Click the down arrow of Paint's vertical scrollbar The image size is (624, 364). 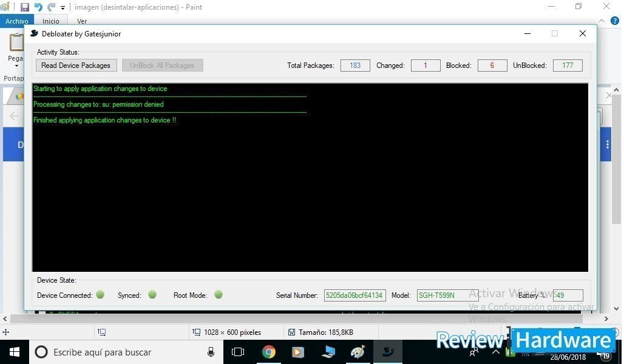(x=617, y=309)
